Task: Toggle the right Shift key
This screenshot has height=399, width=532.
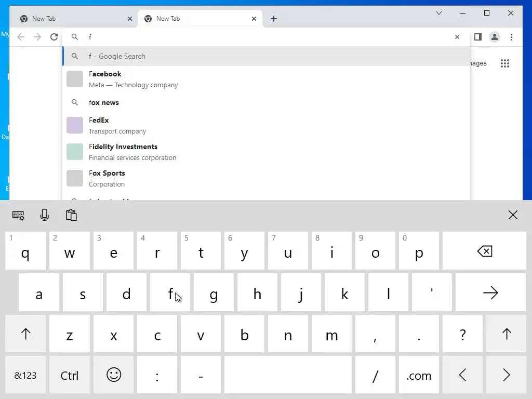Action: (x=506, y=334)
